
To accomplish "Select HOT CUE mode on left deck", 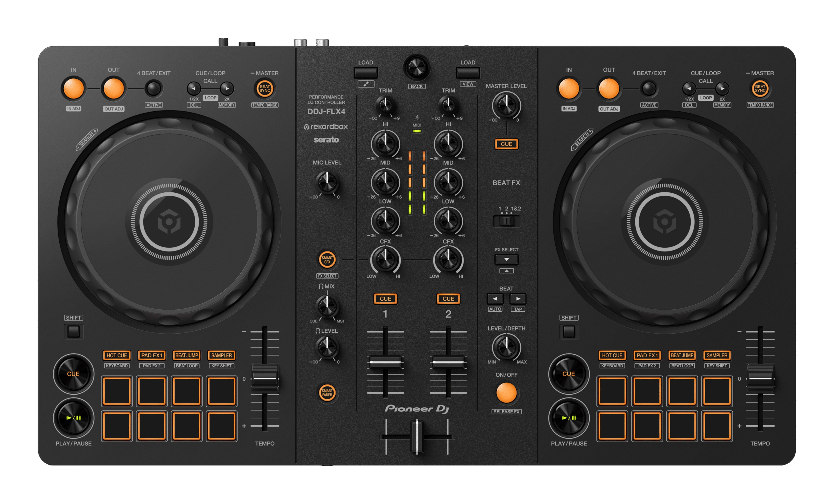I will pyautogui.click(x=117, y=355).
